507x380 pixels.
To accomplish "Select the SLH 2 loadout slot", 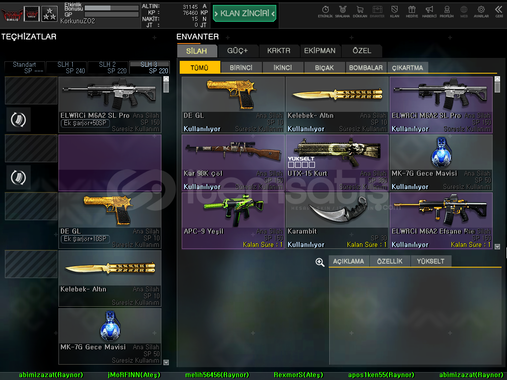I will click(x=107, y=67).
